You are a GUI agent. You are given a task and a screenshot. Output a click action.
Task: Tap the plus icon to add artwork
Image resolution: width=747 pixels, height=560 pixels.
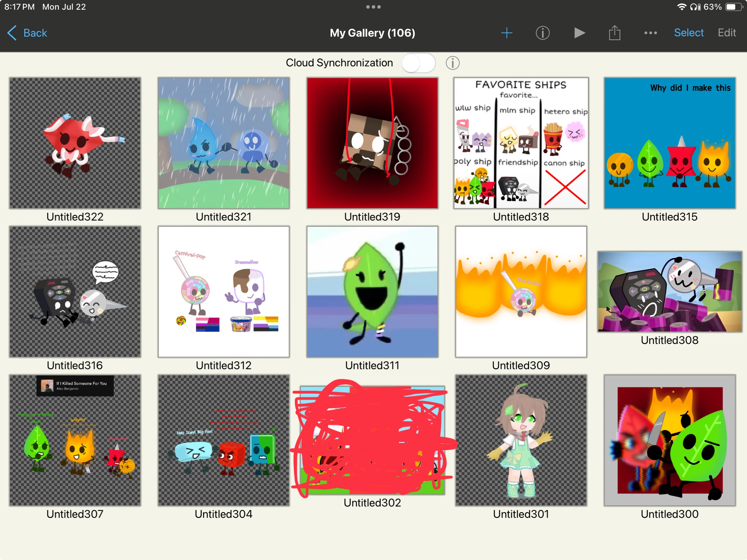(507, 33)
